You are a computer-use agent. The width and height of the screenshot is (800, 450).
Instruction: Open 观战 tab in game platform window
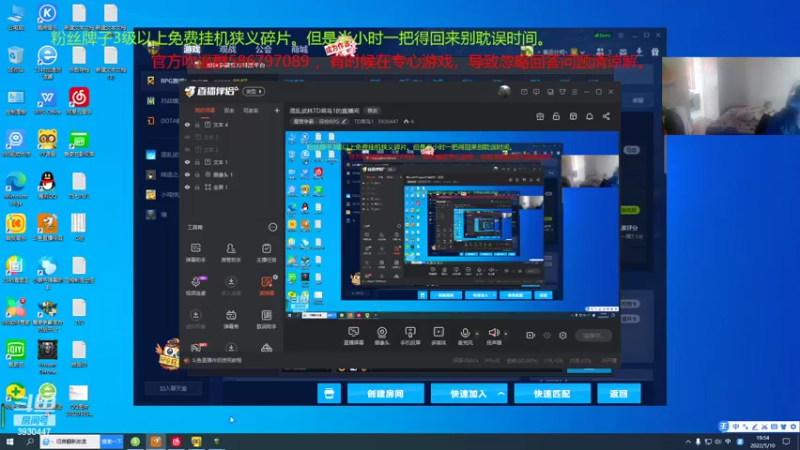[228, 49]
